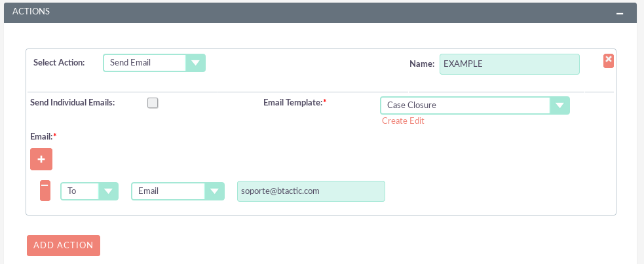Click the Select Action label text

coord(59,63)
